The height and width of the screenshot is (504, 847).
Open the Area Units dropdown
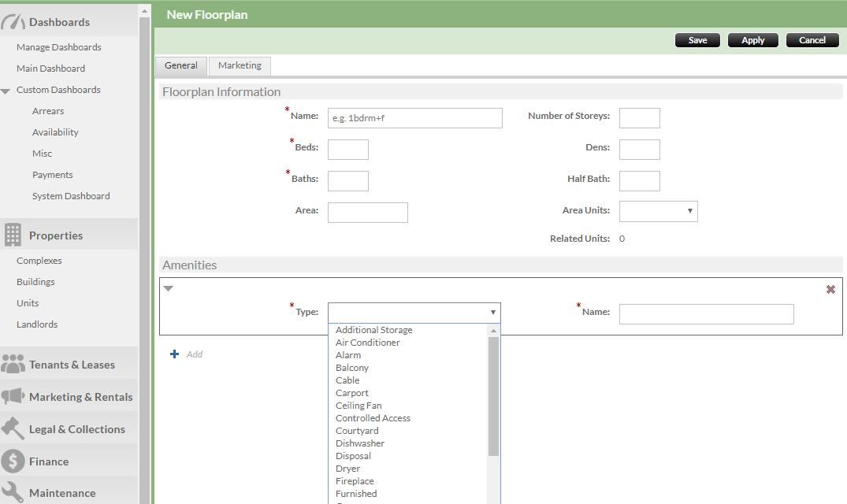point(658,211)
